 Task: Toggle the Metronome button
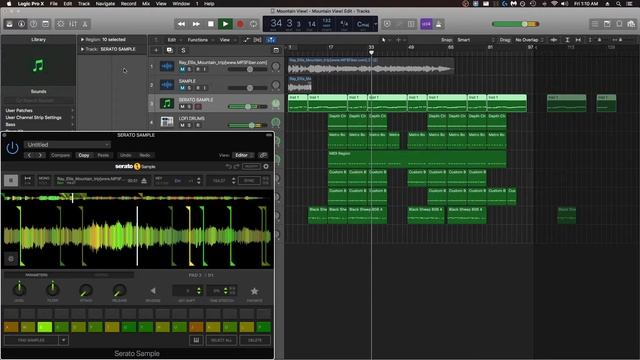pyautogui.click(x=439, y=24)
